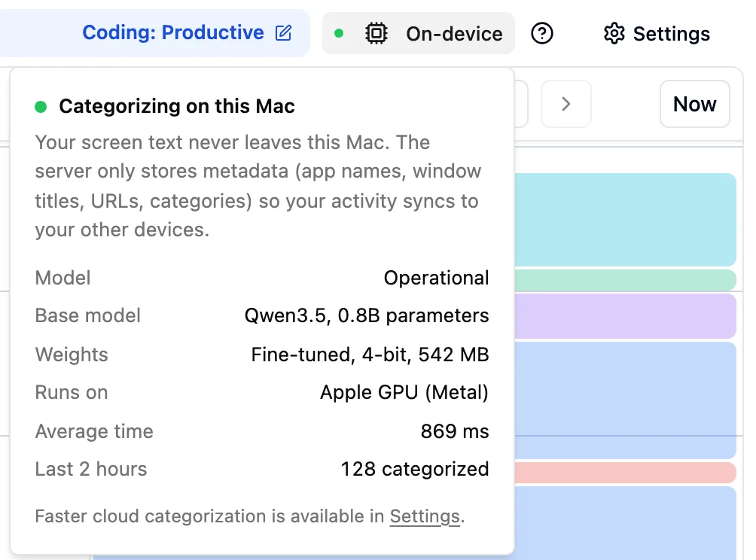Click the 'Base model' row label
Screen dimensions: 756x560
[x=88, y=315]
